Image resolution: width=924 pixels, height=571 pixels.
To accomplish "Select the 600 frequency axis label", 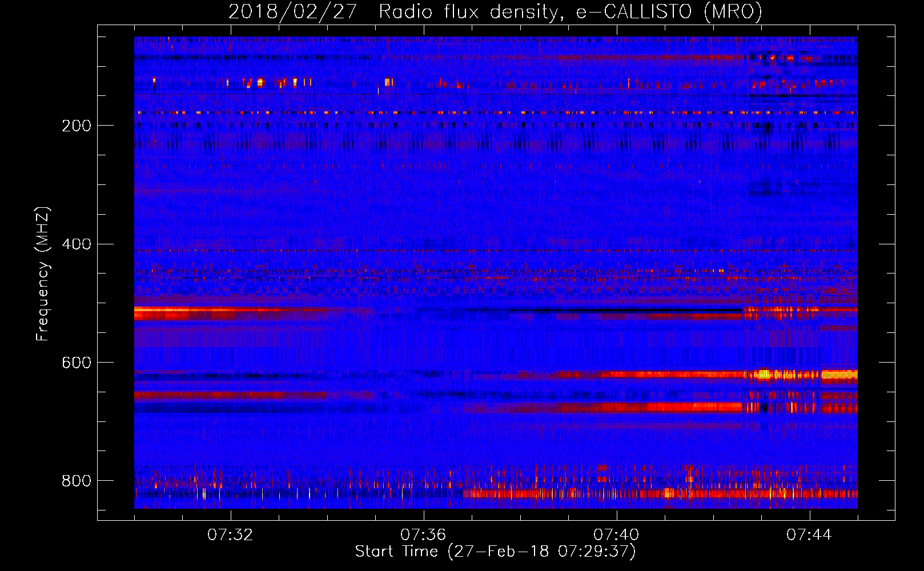I will pos(76,363).
